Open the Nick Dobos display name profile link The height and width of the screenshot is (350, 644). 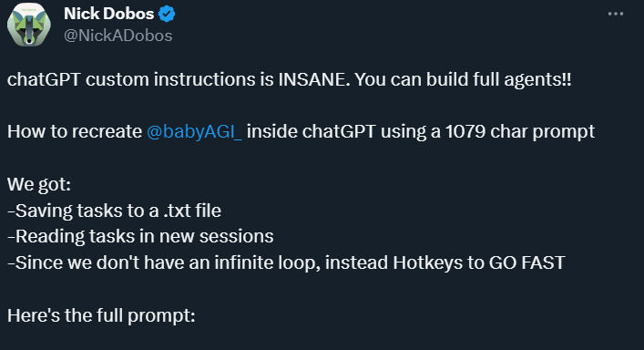pyautogui.click(x=108, y=14)
